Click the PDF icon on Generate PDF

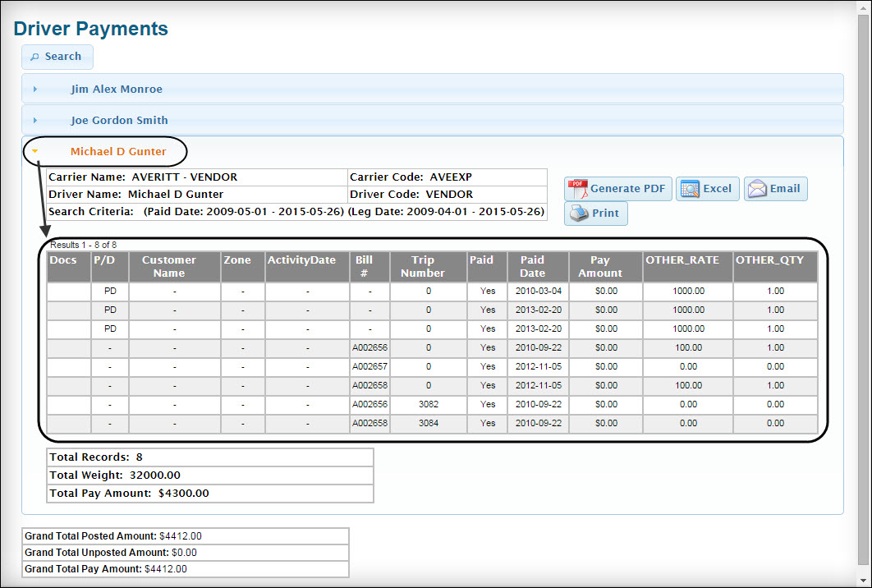[x=577, y=189]
